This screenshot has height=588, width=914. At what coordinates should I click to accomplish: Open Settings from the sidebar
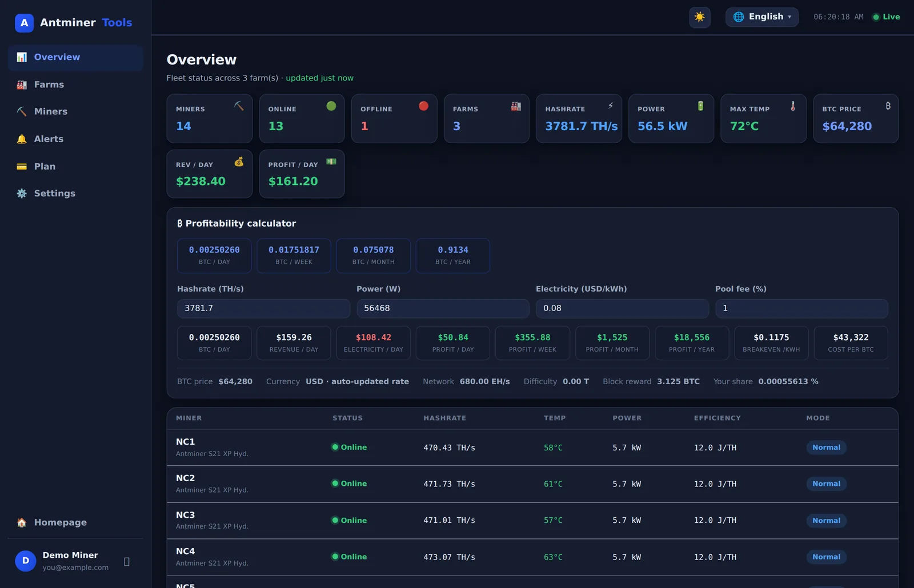click(75, 194)
